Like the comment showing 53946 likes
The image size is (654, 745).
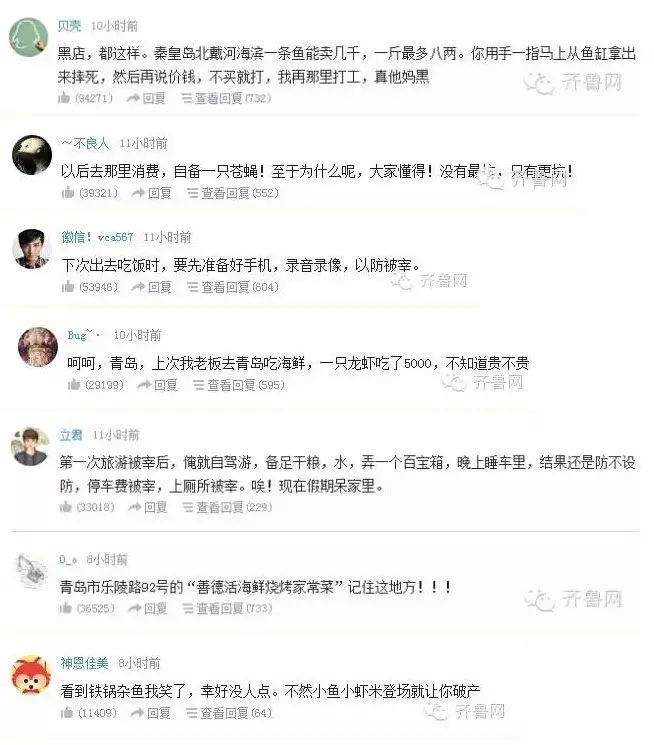click(x=68, y=287)
